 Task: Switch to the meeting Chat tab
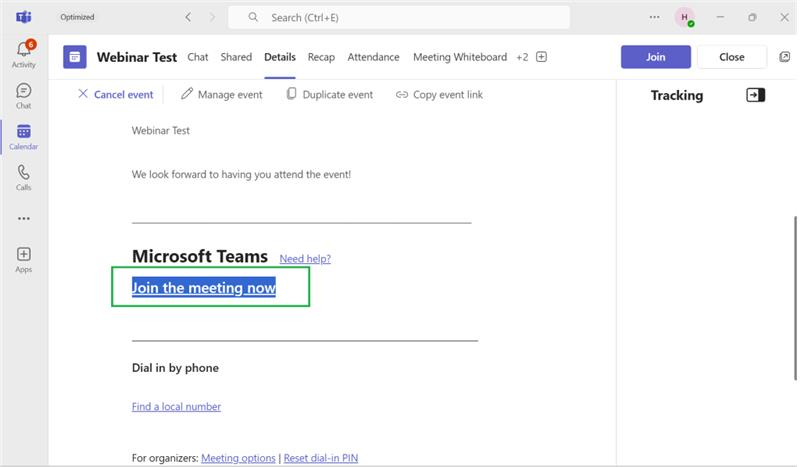(x=197, y=57)
